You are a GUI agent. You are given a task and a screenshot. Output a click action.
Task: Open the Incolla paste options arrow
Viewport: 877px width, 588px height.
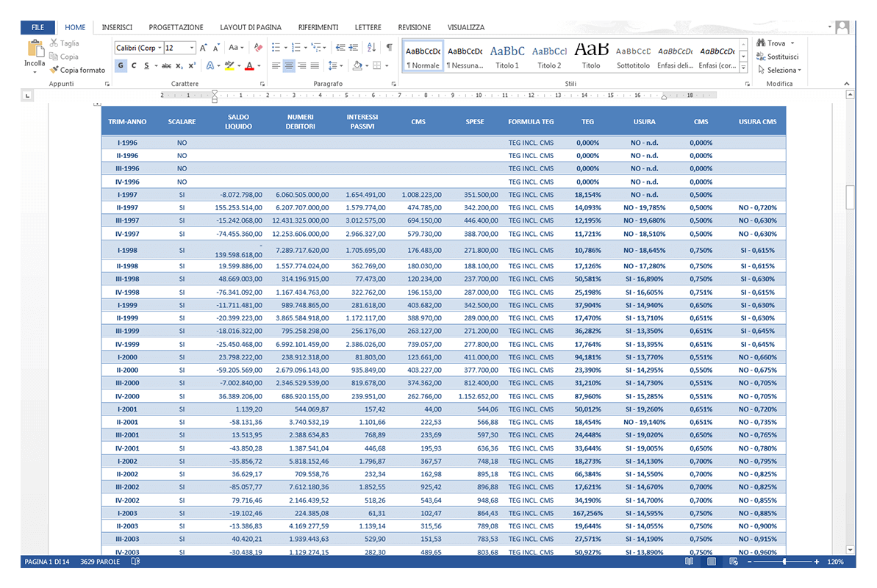[35, 72]
